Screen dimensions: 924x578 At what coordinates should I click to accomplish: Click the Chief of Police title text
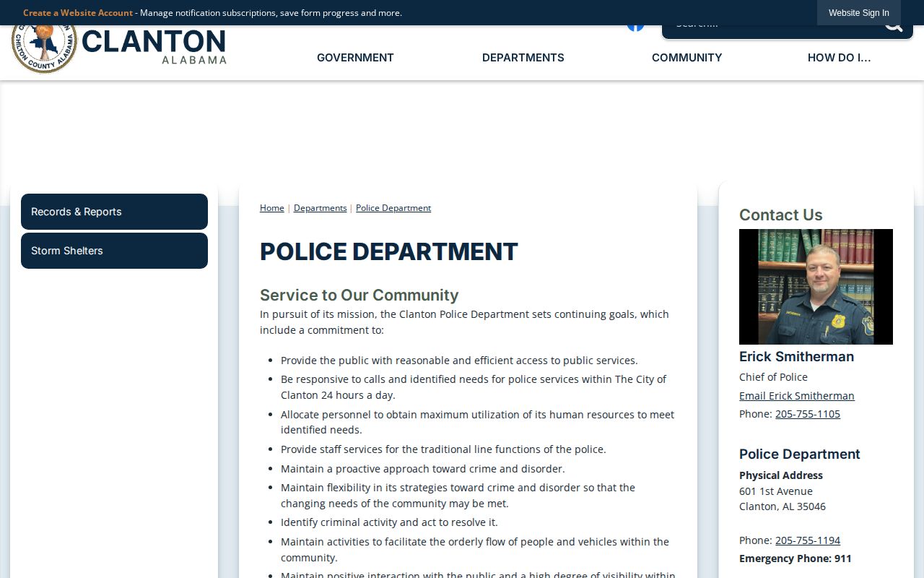(773, 377)
